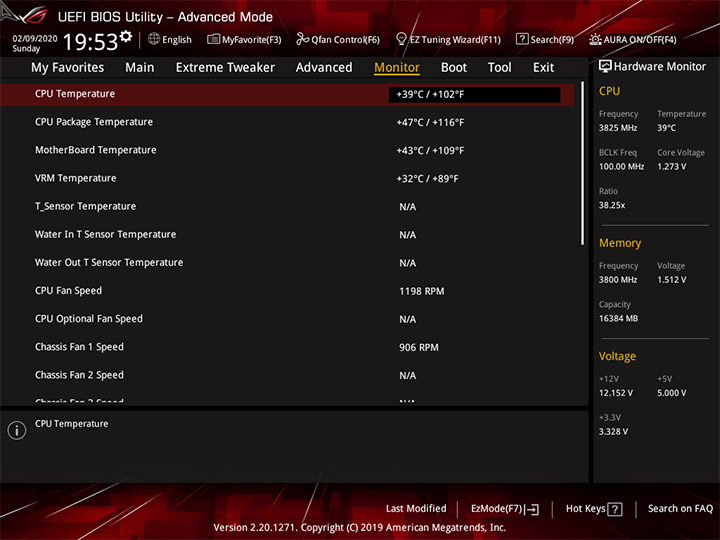
Task: Toggle AURA ON/OFF(F4)
Action: click(x=640, y=39)
